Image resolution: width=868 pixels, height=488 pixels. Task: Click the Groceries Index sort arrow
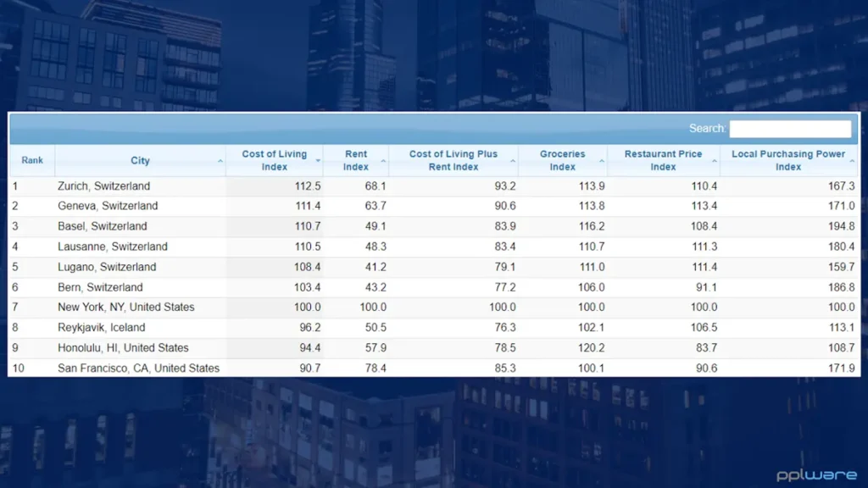point(602,161)
